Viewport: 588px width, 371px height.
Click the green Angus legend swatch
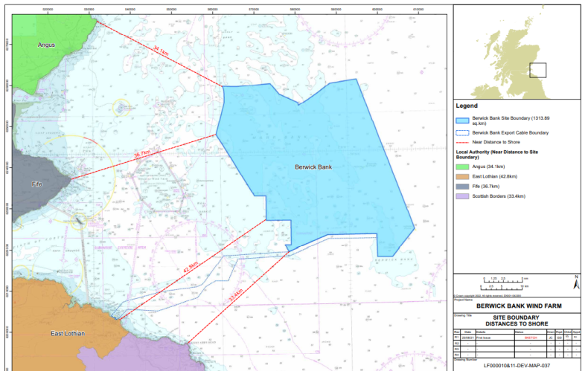pyautogui.click(x=463, y=167)
